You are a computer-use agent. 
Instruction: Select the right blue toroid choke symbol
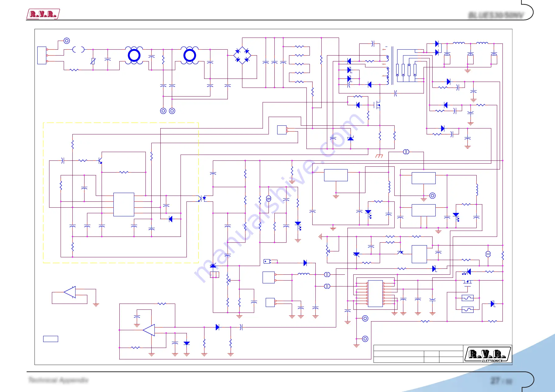pos(190,56)
